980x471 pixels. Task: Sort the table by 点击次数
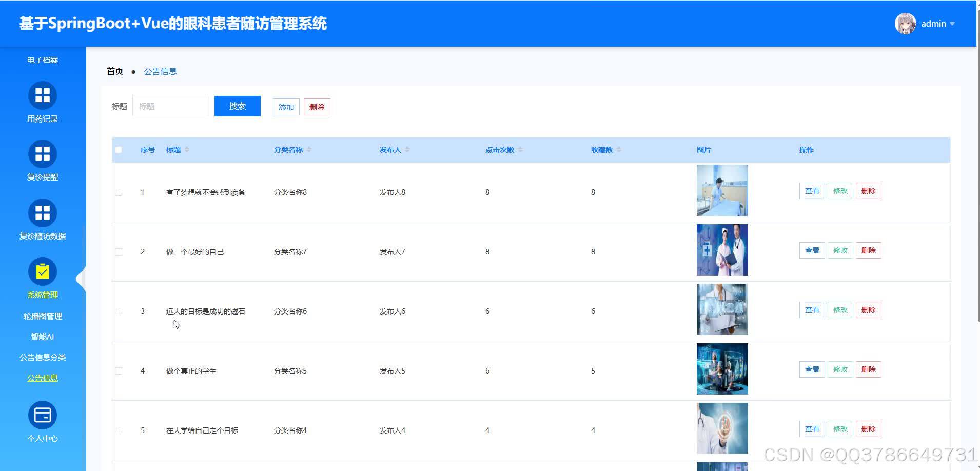coord(520,149)
